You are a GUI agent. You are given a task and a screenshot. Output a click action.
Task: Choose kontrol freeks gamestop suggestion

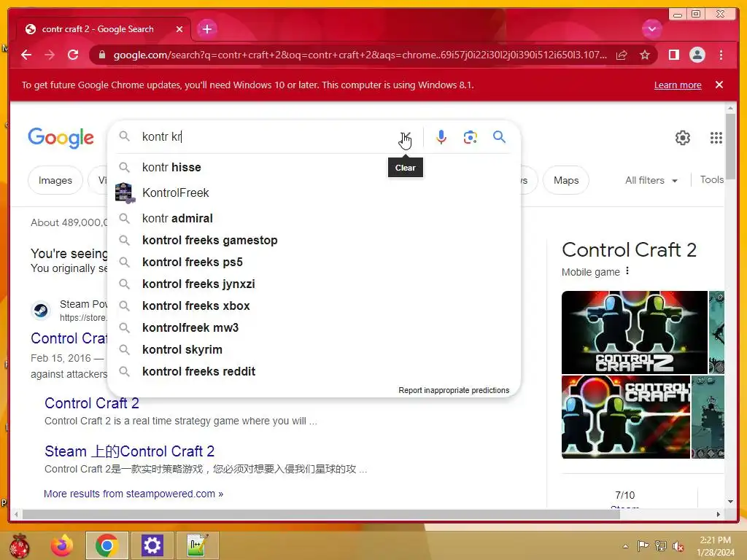(314, 240)
